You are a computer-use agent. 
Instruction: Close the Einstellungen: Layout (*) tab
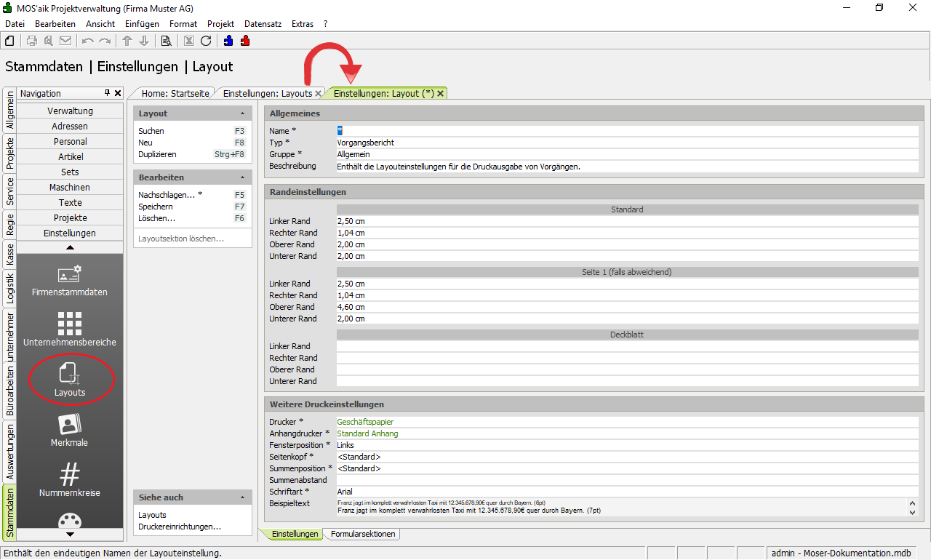point(440,94)
